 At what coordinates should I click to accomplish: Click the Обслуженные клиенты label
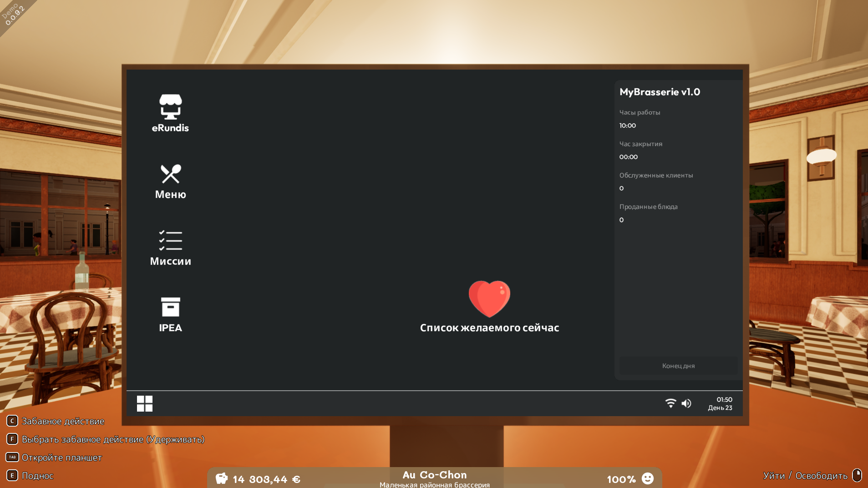coord(656,175)
